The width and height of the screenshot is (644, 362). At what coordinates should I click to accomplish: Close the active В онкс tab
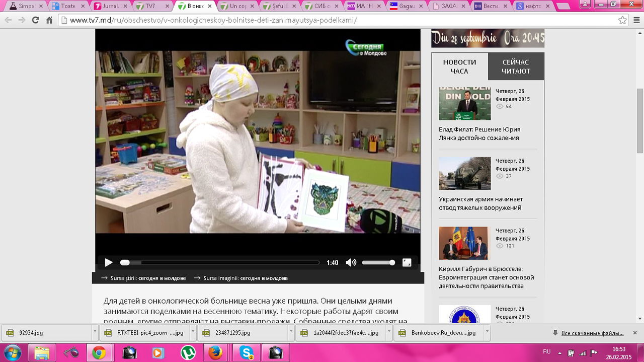pyautogui.click(x=210, y=6)
